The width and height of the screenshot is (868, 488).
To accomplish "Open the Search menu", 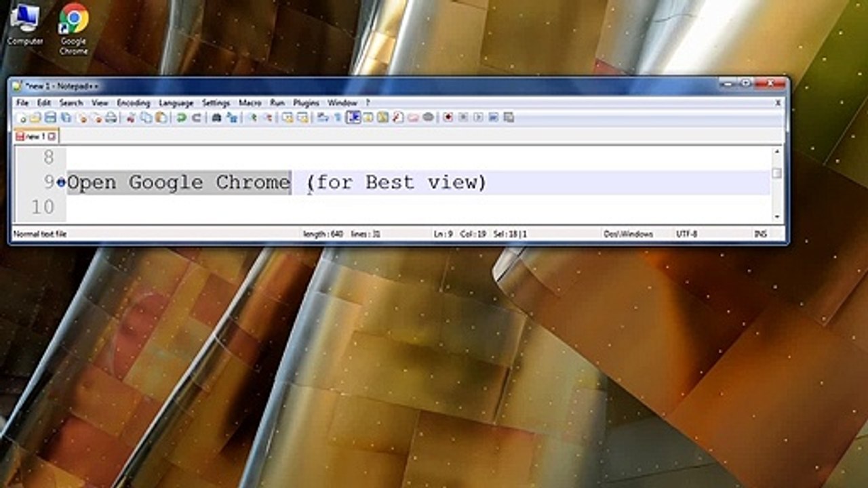I will pos(71,103).
